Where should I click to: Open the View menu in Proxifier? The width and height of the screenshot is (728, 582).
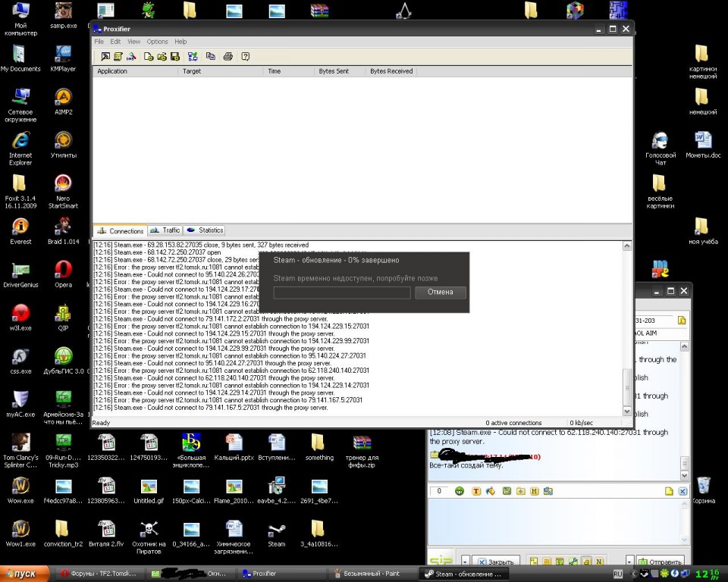click(x=133, y=42)
